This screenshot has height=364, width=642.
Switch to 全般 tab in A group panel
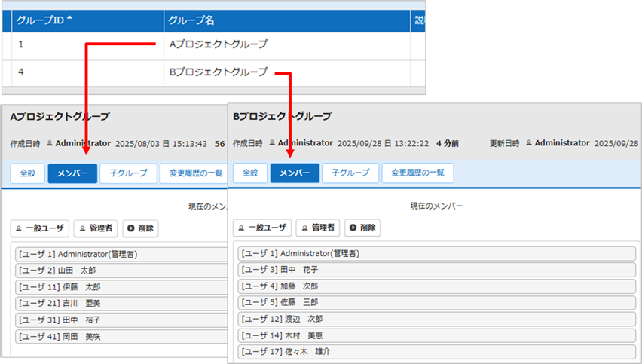27,173
